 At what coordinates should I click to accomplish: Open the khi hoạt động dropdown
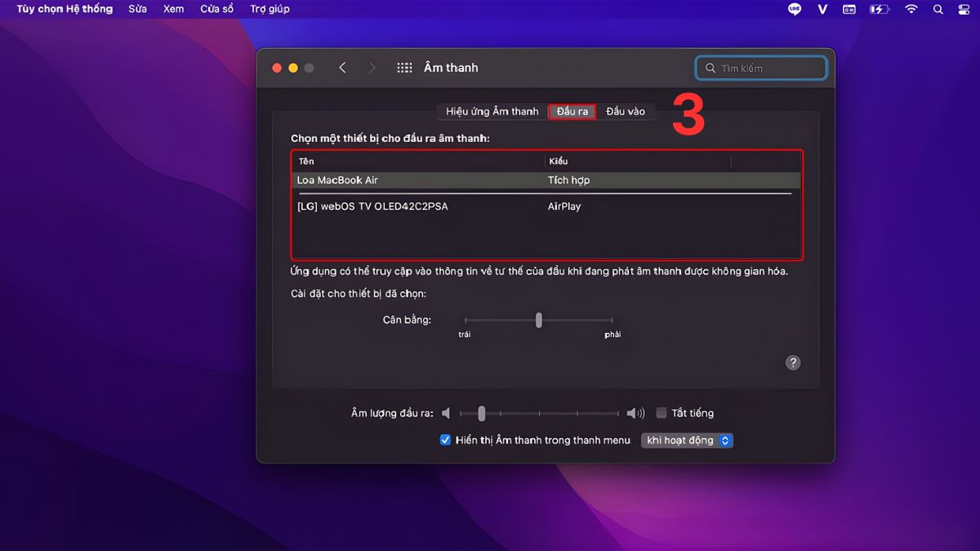(x=687, y=440)
